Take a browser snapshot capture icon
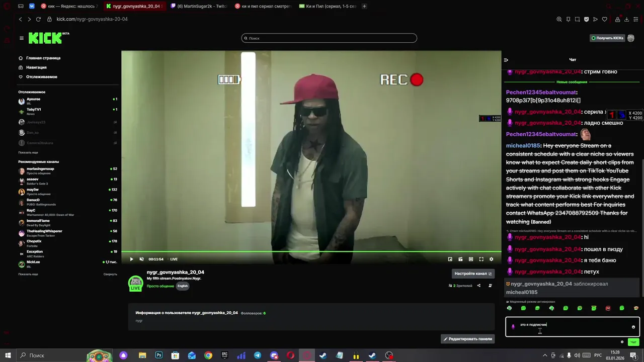Image resolution: width=644 pixels, height=362 pixels. tap(577, 19)
